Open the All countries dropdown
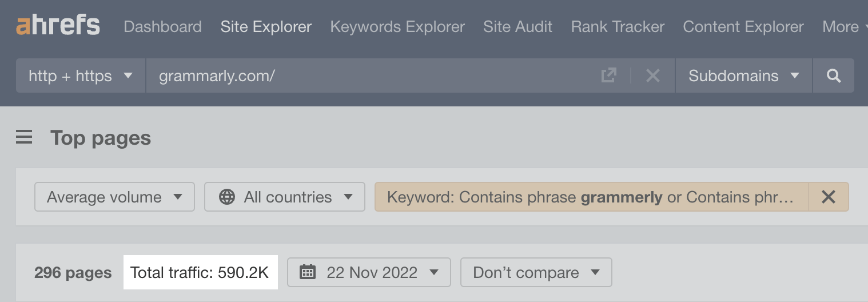The width and height of the screenshot is (868, 302). [x=285, y=197]
